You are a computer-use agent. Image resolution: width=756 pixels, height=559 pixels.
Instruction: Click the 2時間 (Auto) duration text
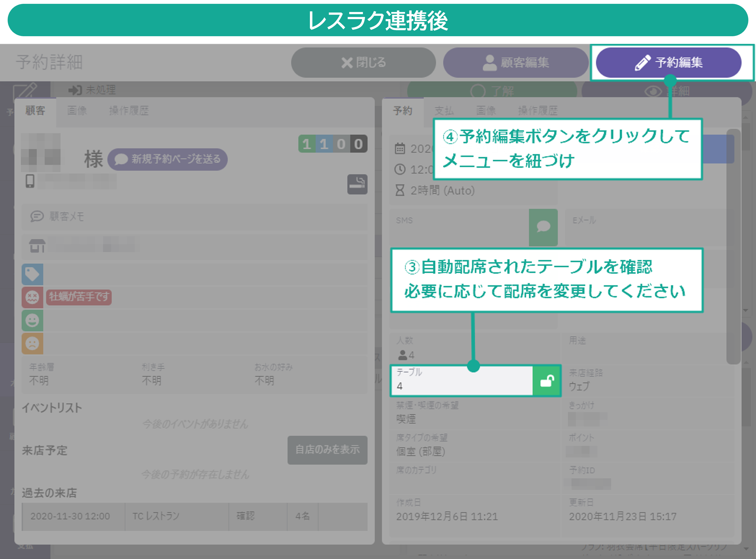[443, 190]
